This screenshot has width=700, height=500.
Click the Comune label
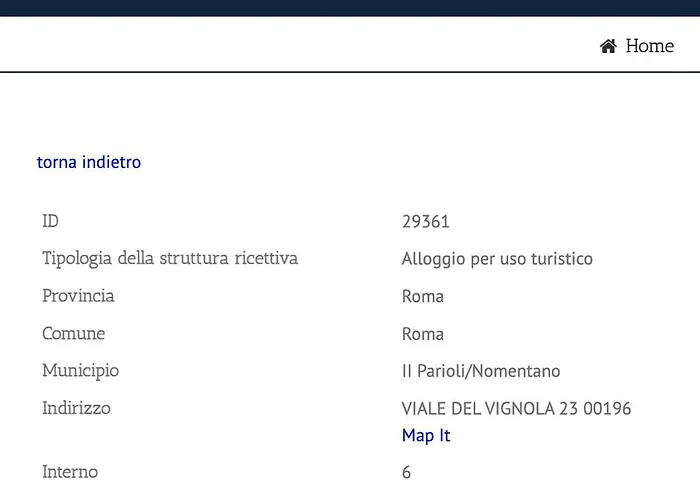click(x=74, y=333)
